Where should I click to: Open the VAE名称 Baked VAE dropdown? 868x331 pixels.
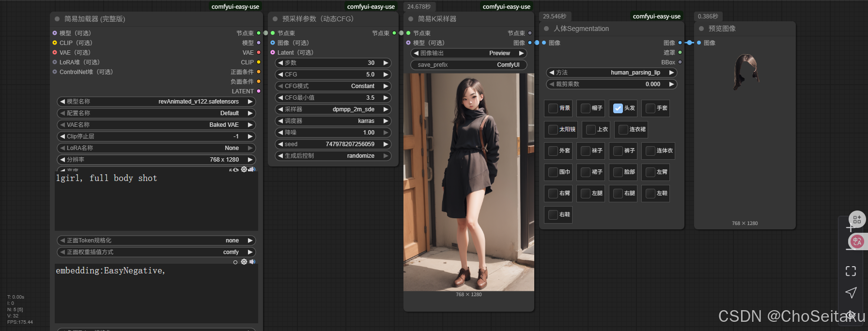(156, 125)
